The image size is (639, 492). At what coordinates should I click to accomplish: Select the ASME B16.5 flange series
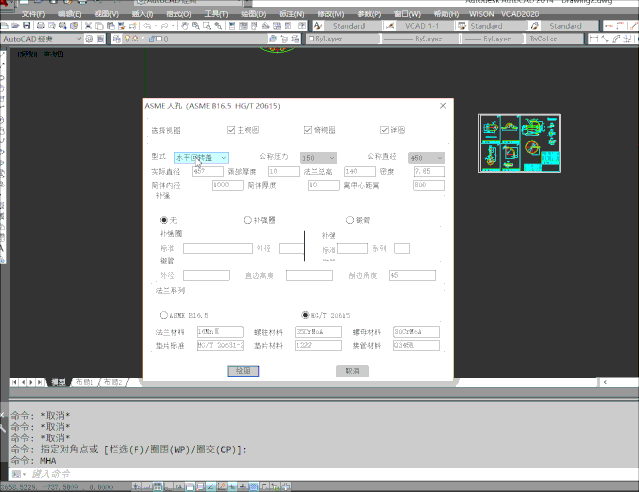click(164, 315)
